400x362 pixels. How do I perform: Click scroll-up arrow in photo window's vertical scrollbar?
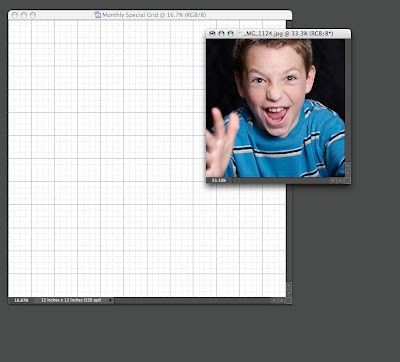(348, 166)
